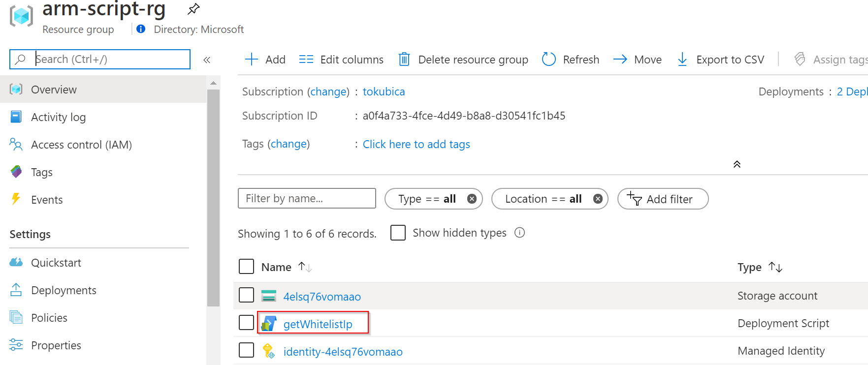Go to Access control (IAM) menu item
Viewport: 868px width, 365px height.
(81, 145)
